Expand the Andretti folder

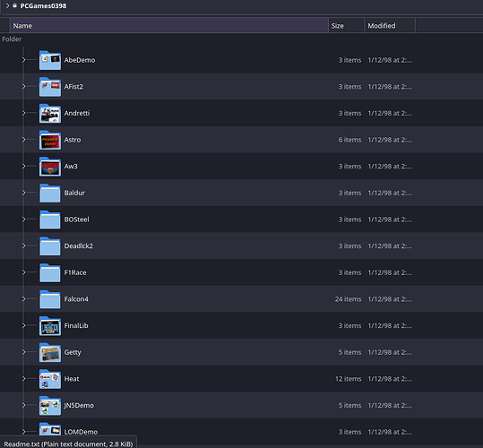pos(23,113)
